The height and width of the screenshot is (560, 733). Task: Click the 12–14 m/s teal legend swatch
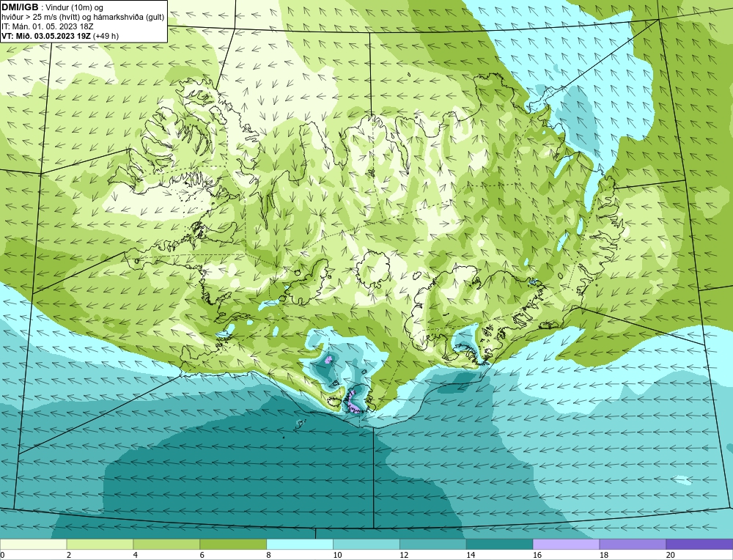(433, 544)
